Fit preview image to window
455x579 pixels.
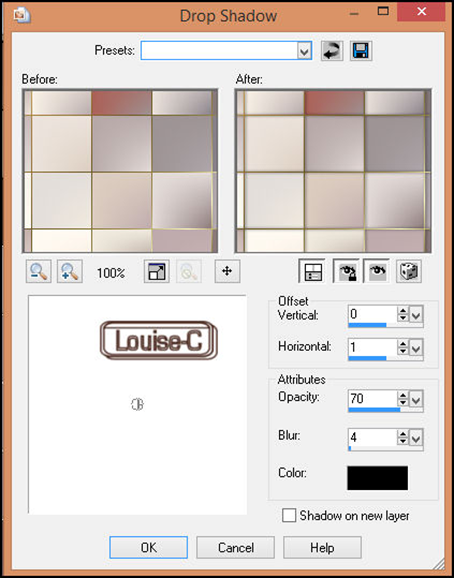point(157,271)
